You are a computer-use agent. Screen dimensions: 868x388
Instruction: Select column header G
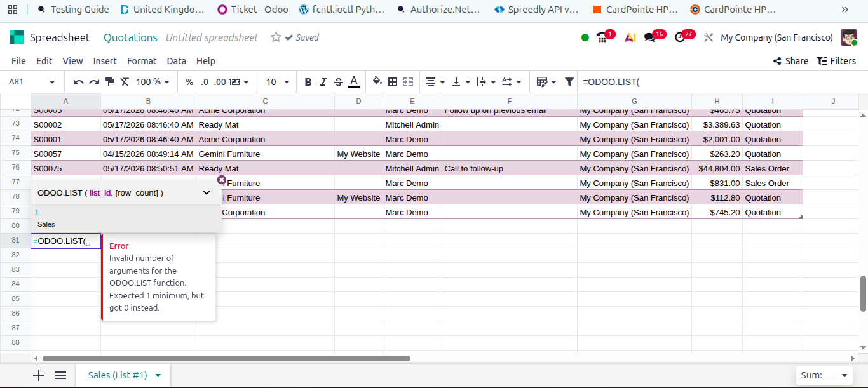[634, 101]
